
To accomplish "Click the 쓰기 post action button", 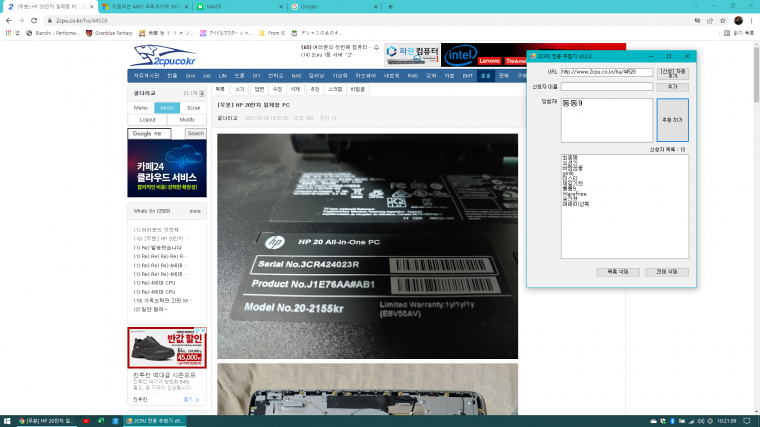I will pos(240,89).
